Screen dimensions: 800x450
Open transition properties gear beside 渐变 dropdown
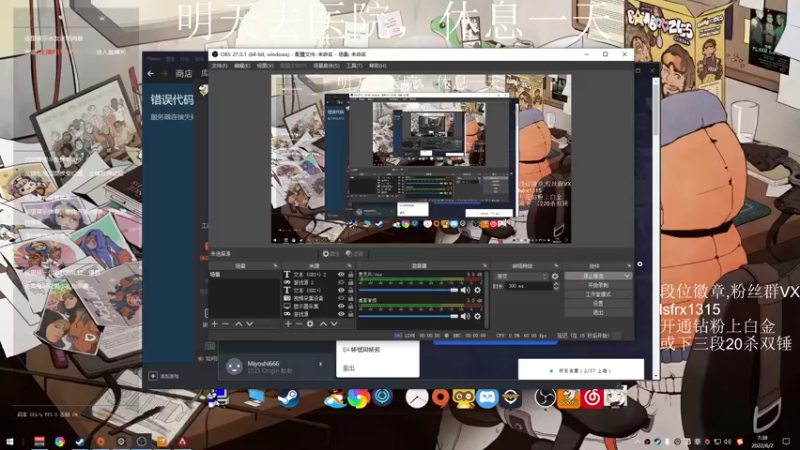(x=555, y=276)
